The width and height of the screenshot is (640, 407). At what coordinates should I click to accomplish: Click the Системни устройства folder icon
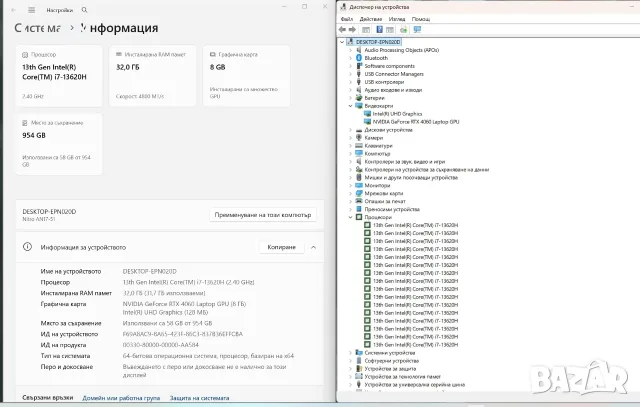(359, 353)
